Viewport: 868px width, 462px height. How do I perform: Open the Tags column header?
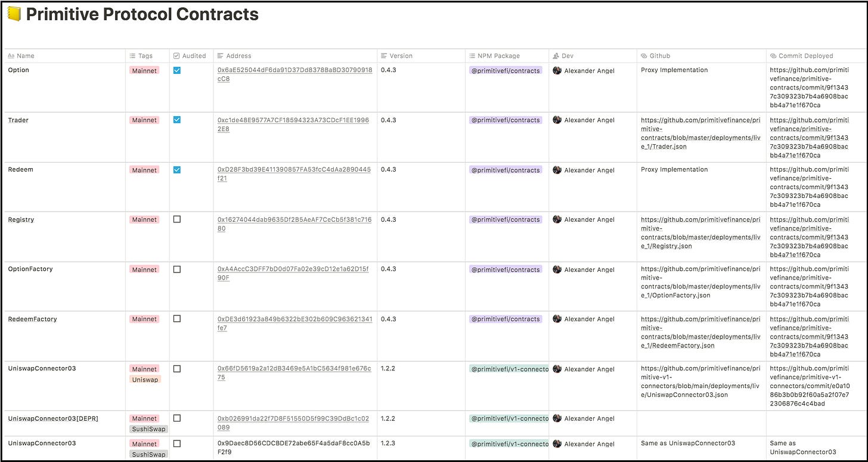[x=147, y=55]
